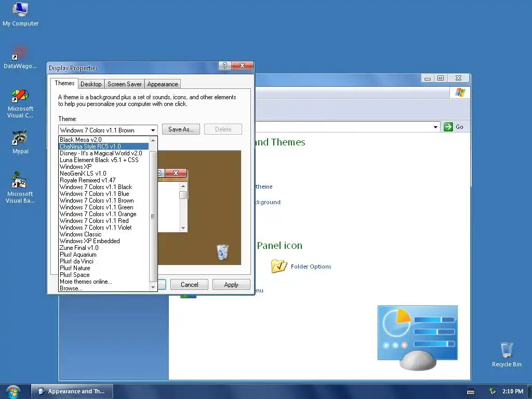Screen dimensions: 532x399
Task: Choose ChaNinja Style RC5 v1.0 theme
Action: 103,146
